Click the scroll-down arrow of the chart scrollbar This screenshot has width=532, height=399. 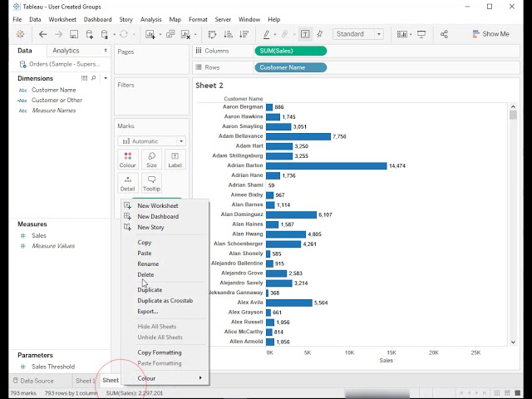click(x=513, y=342)
